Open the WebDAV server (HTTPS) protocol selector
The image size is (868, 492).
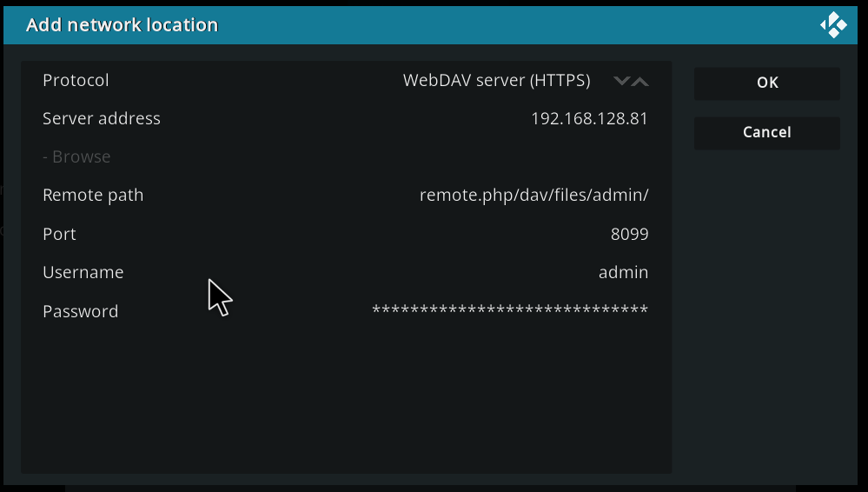(496, 80)
